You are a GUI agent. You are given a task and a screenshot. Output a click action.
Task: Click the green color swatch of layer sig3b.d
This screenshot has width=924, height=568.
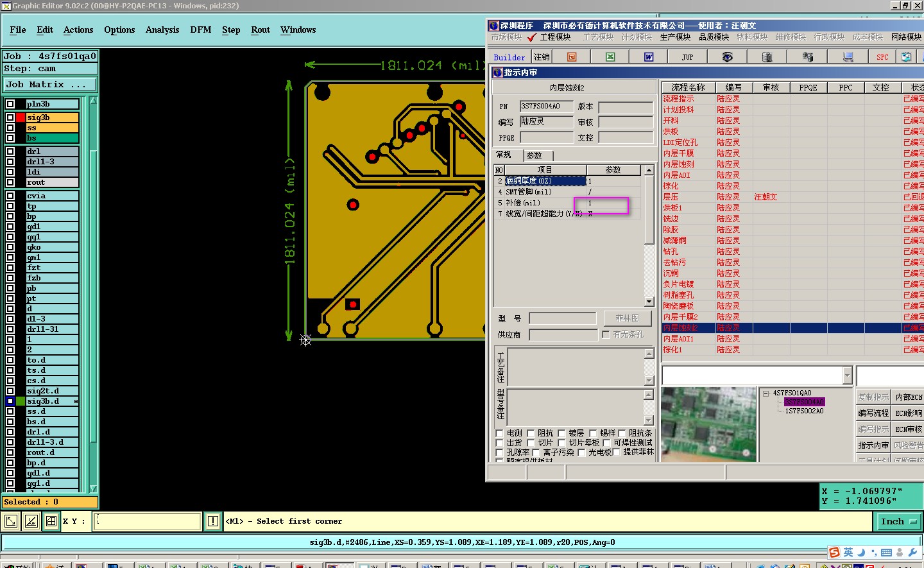[21, 401]
